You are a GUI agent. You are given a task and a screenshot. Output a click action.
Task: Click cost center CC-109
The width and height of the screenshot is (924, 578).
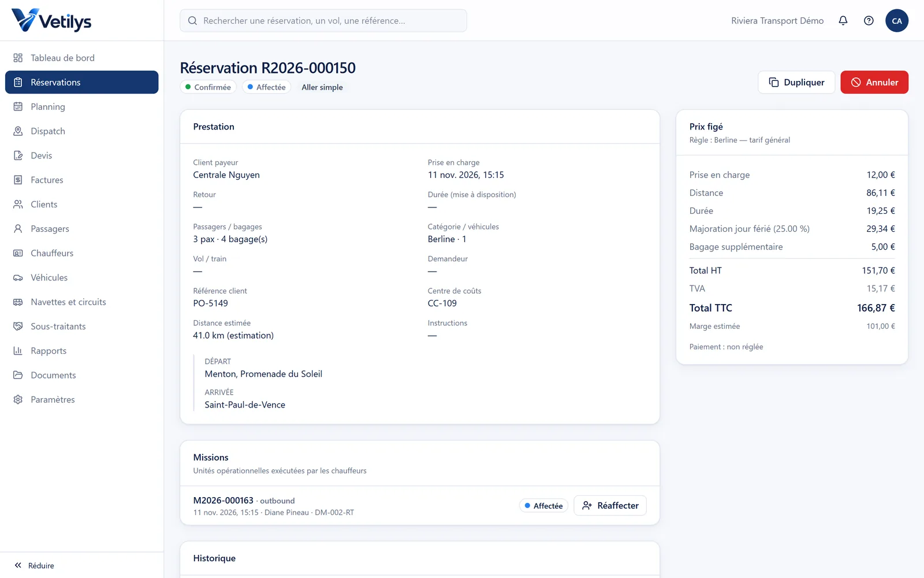(442, 303)
